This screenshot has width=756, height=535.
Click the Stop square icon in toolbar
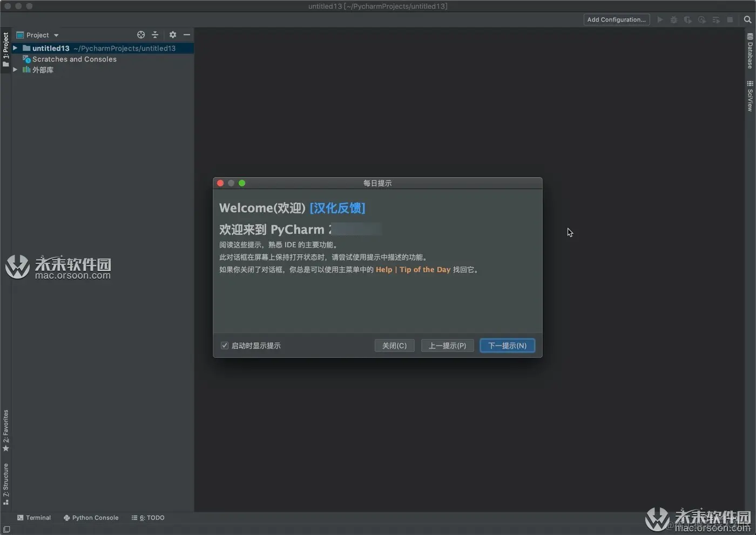730,19
